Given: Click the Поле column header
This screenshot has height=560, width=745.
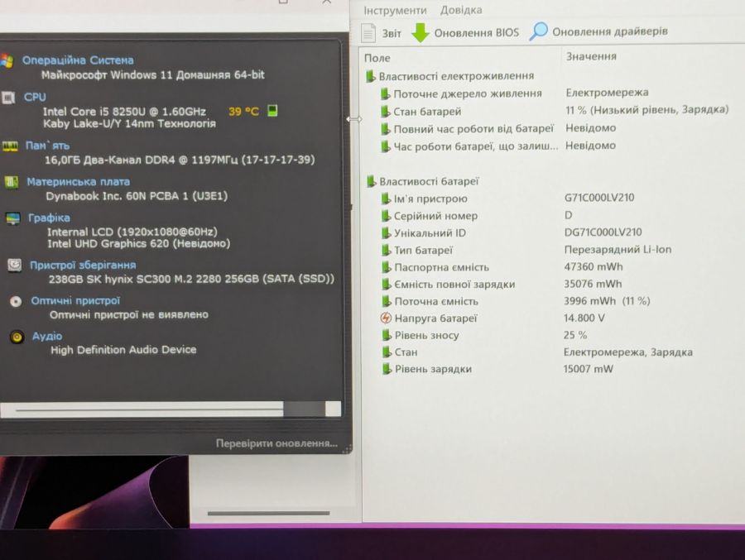Looking at the screenshot, I should coord(377,58).
